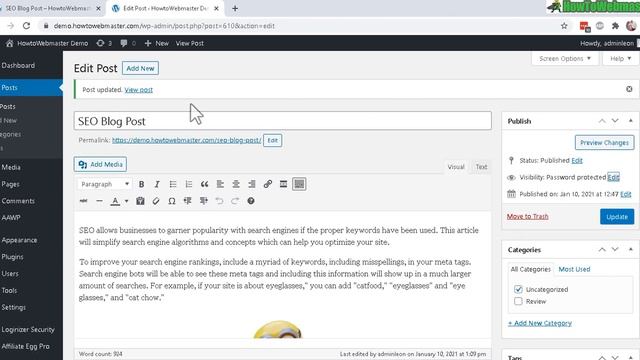640x360 pixels.
Task: Open text color dropdown arrow
Action: click(127, 201)
